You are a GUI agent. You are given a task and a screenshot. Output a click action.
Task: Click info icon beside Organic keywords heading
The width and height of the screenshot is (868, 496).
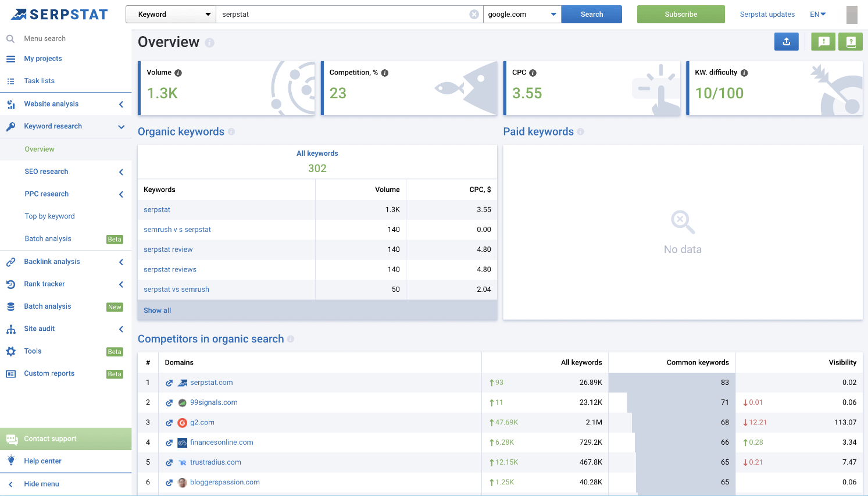click(x=231, y=131)
